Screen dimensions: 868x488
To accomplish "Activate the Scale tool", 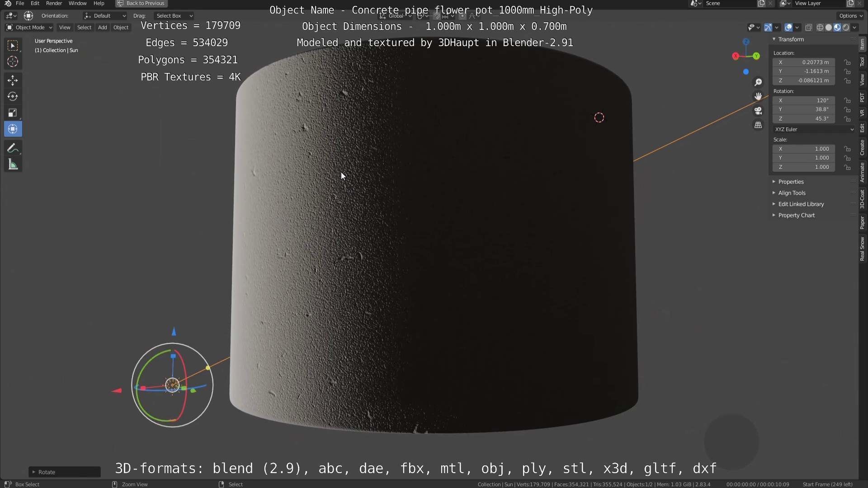I will (x=13, y=113).
